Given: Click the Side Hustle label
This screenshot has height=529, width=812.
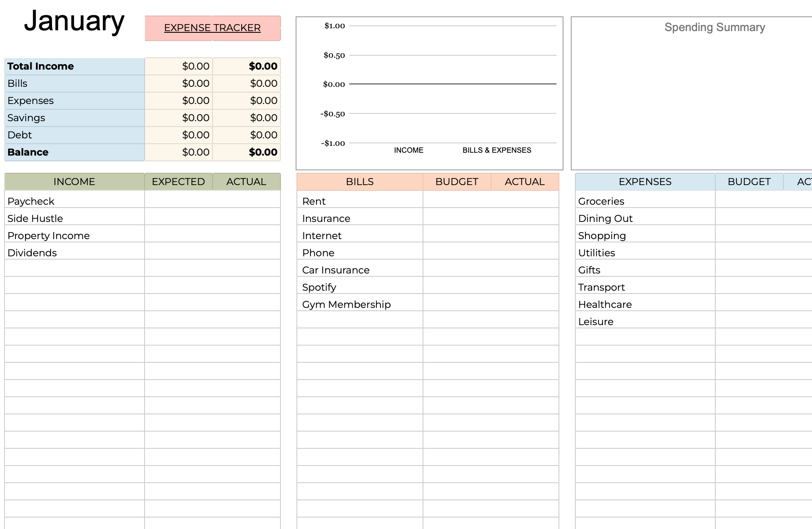Looking at the screenshot, I should [x=35, y=218].
